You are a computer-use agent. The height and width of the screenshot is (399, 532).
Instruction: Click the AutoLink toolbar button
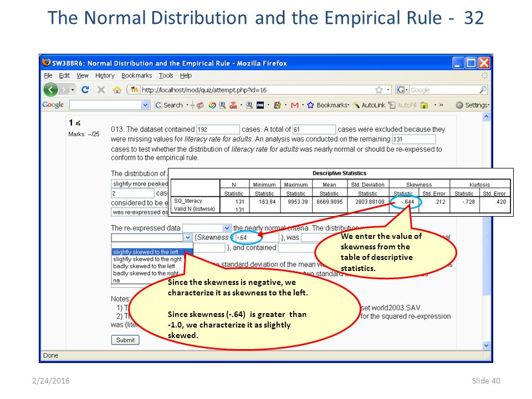point(369,105)
